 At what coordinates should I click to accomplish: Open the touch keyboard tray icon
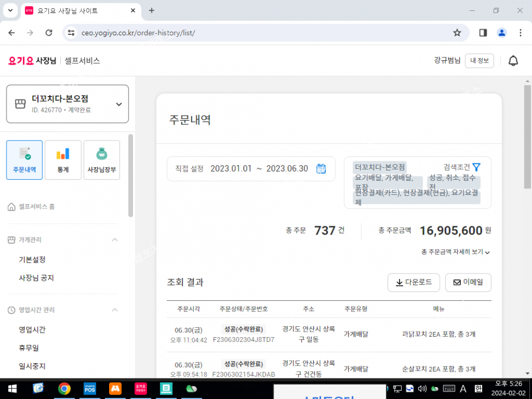click(x=449, y=389)
